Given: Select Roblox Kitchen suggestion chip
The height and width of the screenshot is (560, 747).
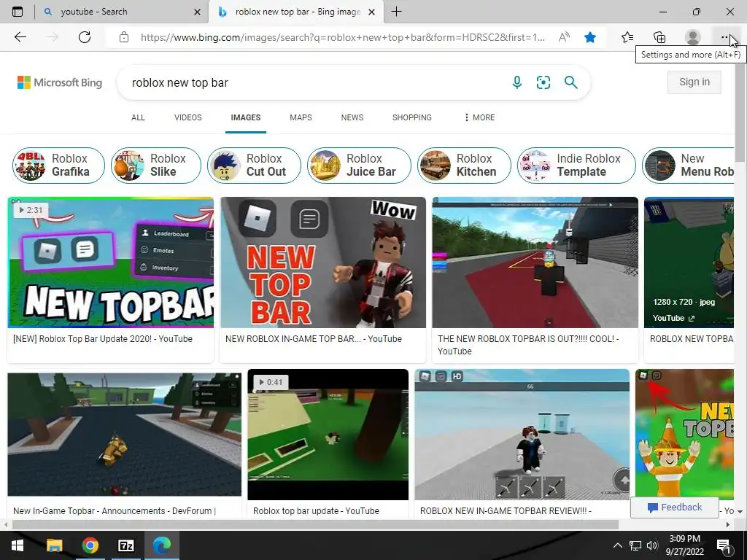Looking at the screenshot, I should pos(464,166).
